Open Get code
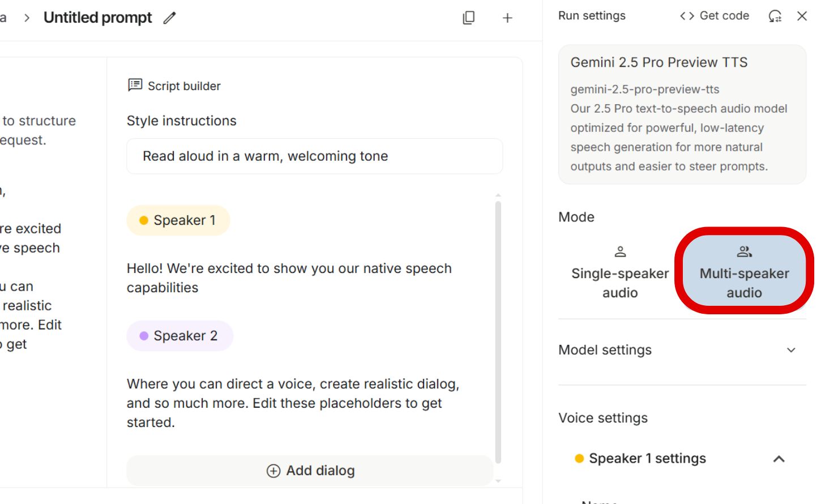The width and height of the screenshot is (821, 504). coord(720,16)
